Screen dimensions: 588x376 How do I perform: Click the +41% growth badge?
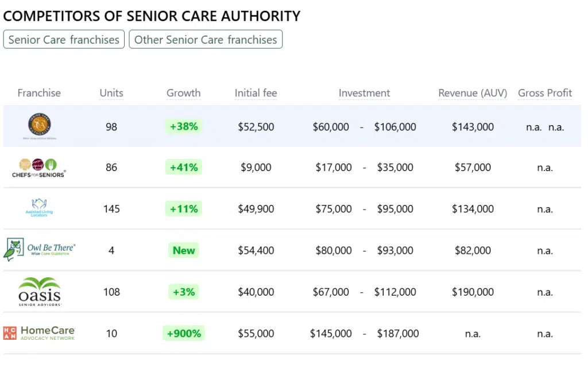point(184,168)
